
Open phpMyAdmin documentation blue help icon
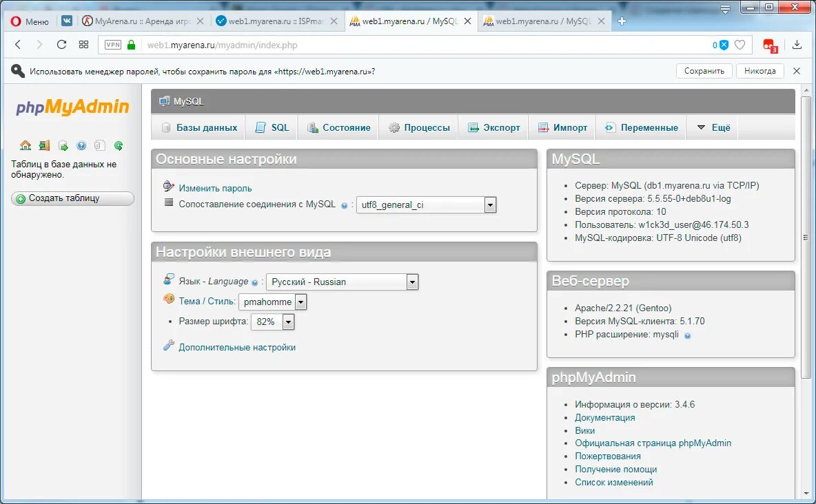tap(81, 146)
